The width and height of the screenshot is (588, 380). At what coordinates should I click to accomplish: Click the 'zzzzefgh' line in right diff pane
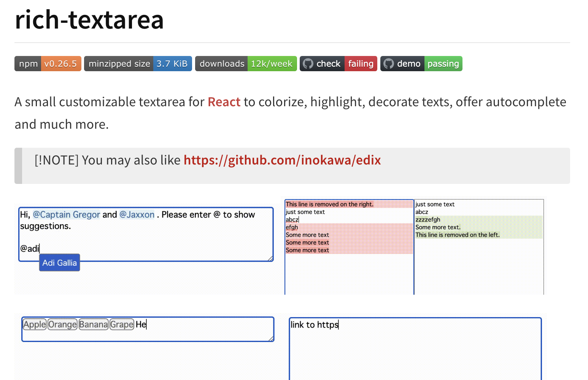pos(428,220)
